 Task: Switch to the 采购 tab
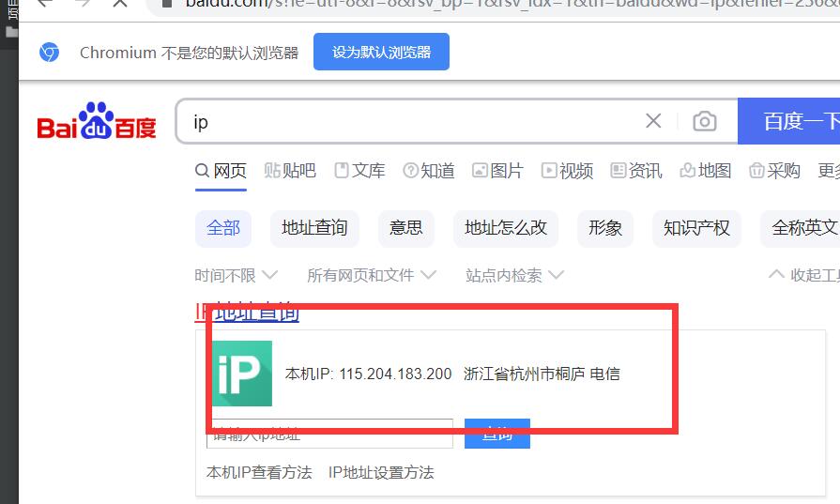(774, 171)
